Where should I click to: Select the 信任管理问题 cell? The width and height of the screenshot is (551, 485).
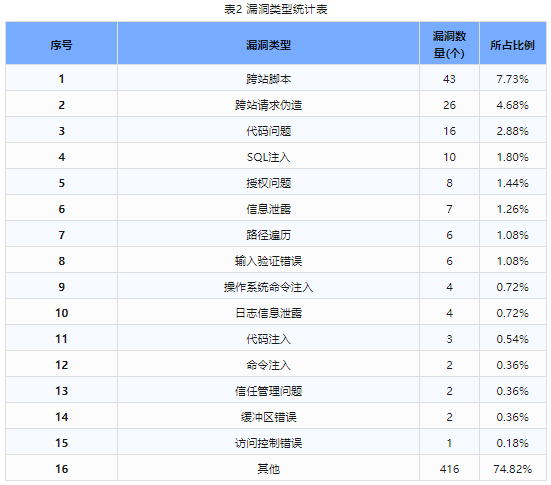pos(268,391)
